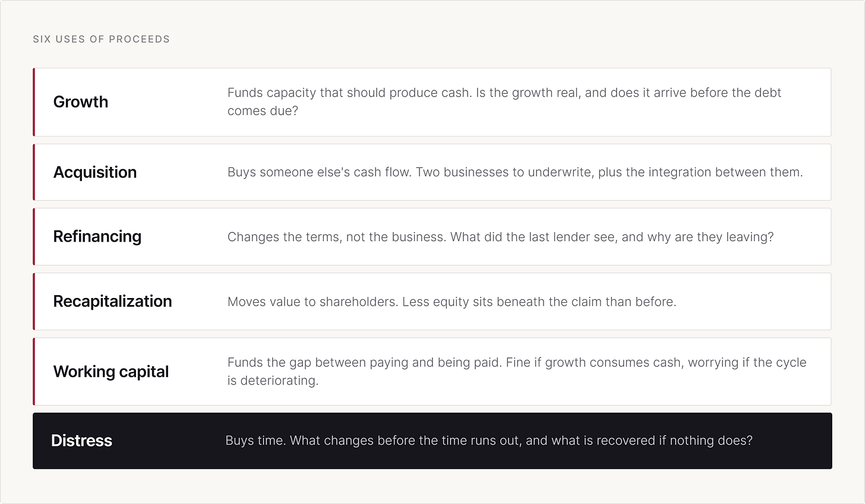This screenshot has width=865, height=504.
Task: Click the 'Changes the terms, not the business' text
Action: [x=336, y=237]
